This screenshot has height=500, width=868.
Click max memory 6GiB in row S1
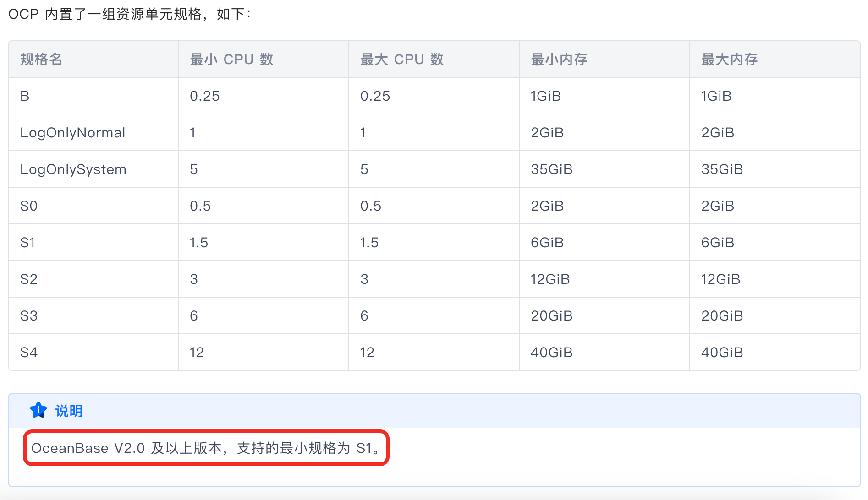click(718, 243)
